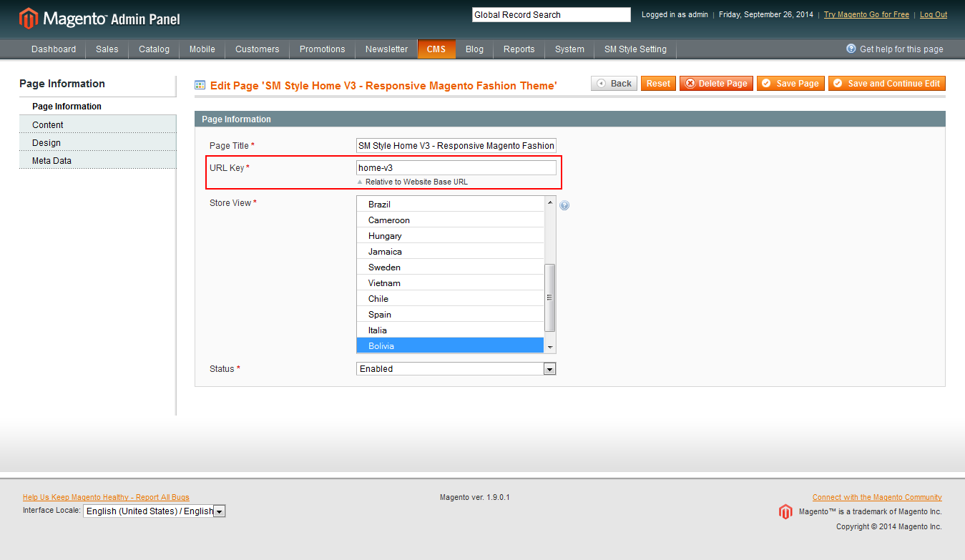Viewport: 965px width, 560px height.
Task: Click the help icon beside Store View list
Action: point(564,205)
